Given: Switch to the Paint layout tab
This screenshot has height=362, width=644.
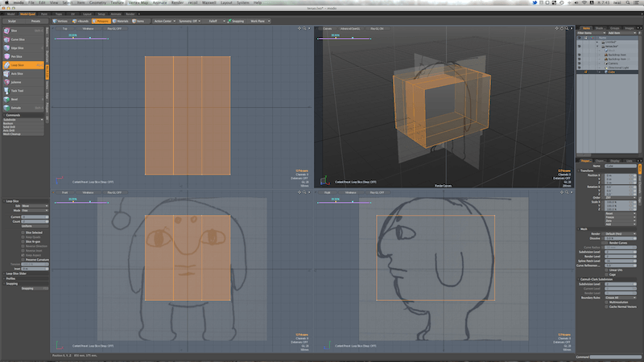Looking at the screenshot, I should click(44, 14).
